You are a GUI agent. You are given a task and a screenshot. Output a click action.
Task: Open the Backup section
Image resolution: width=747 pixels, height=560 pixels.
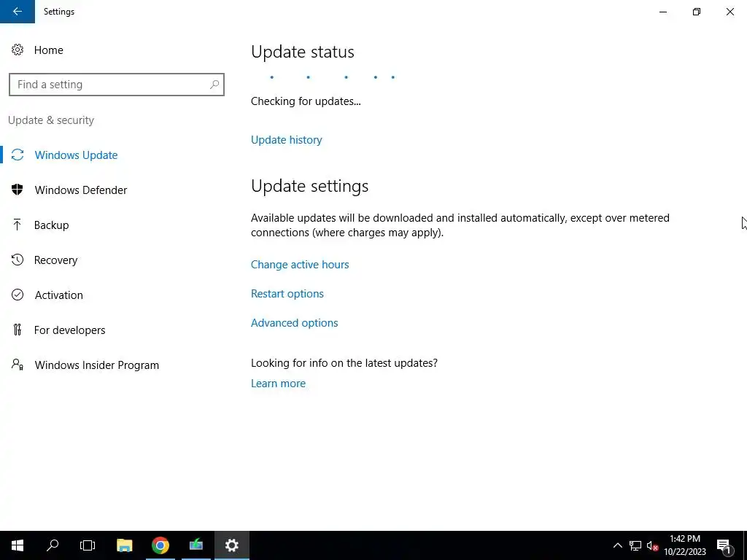[x=52, y=225]
